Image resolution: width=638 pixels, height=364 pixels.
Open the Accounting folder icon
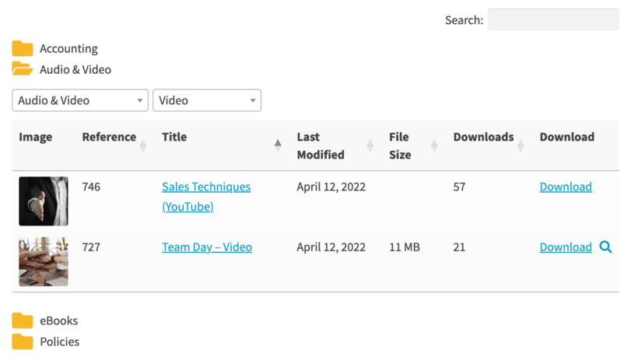pos(23,48)
